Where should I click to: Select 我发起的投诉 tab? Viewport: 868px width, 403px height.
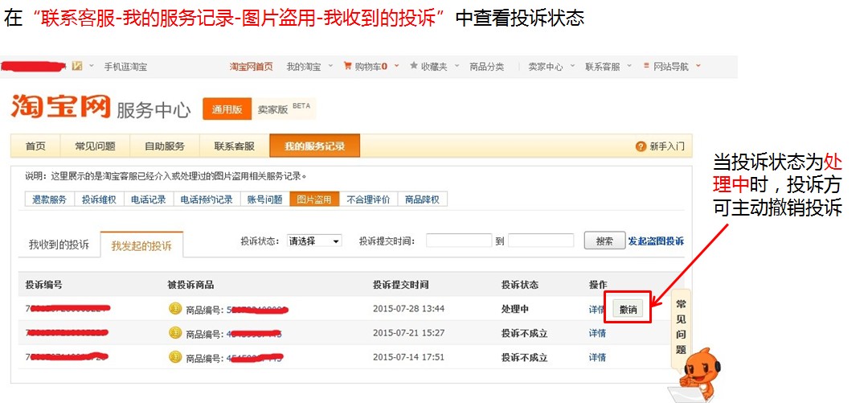point(141,245)
